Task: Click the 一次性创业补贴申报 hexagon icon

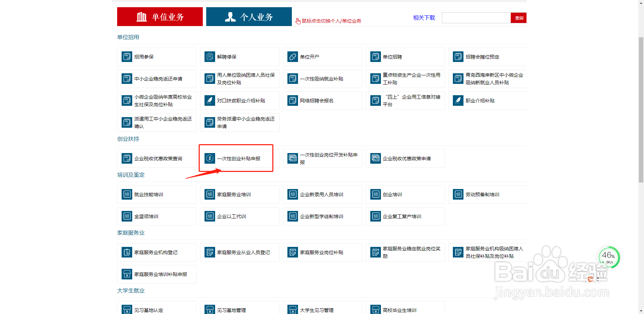Action: click(210, 159)
